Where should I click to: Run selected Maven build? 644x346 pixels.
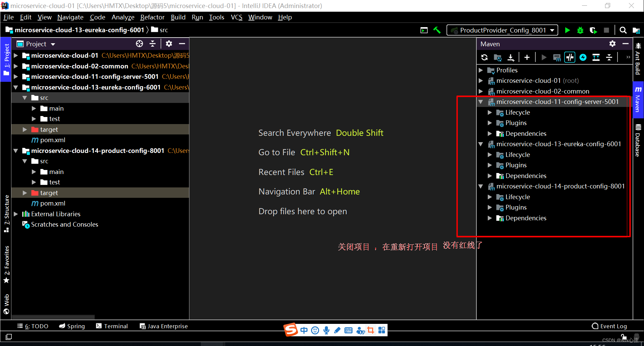pyautogui.click(x=544, y=57)
